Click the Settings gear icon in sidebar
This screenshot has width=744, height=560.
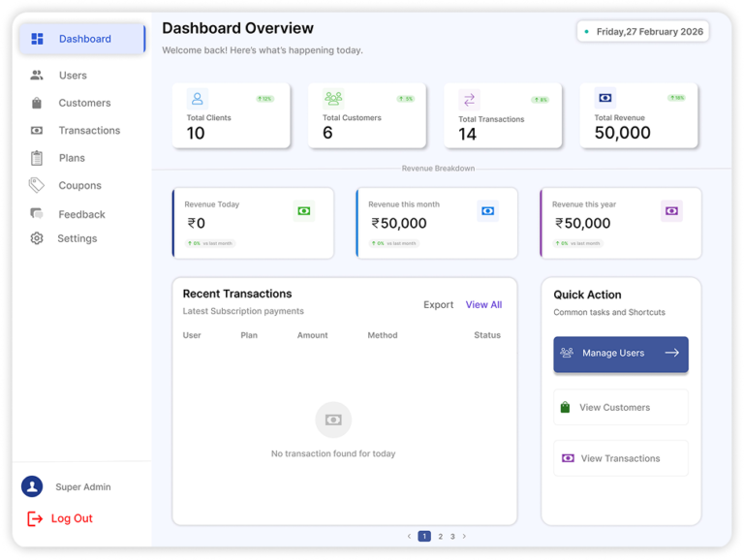pos(37,238)
